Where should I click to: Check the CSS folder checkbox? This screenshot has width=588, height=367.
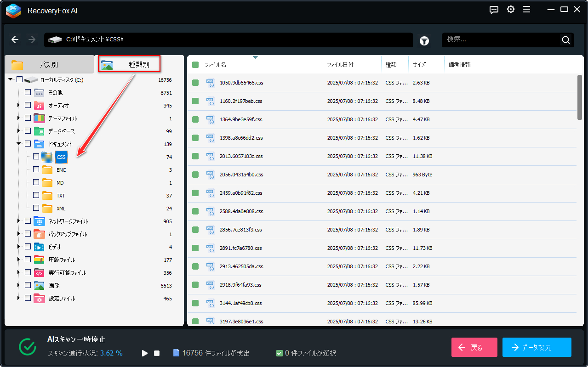(x=36, y=157)
